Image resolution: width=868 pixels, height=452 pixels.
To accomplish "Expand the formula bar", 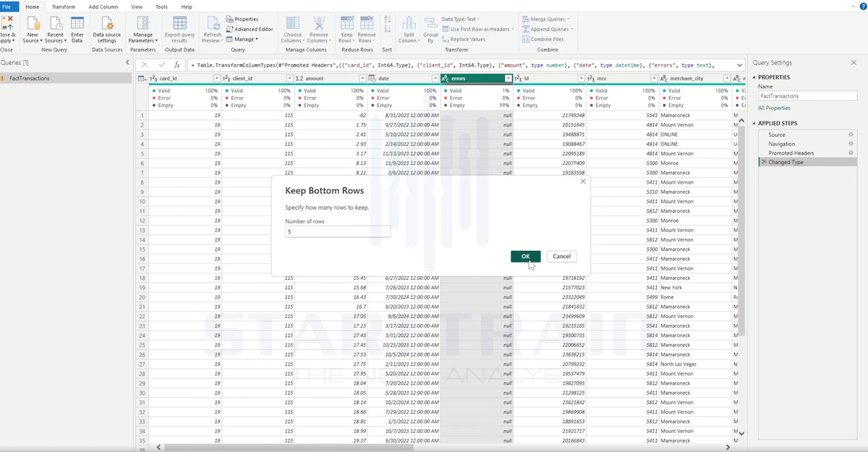I will pyautogui.click(x=739, y=65).
